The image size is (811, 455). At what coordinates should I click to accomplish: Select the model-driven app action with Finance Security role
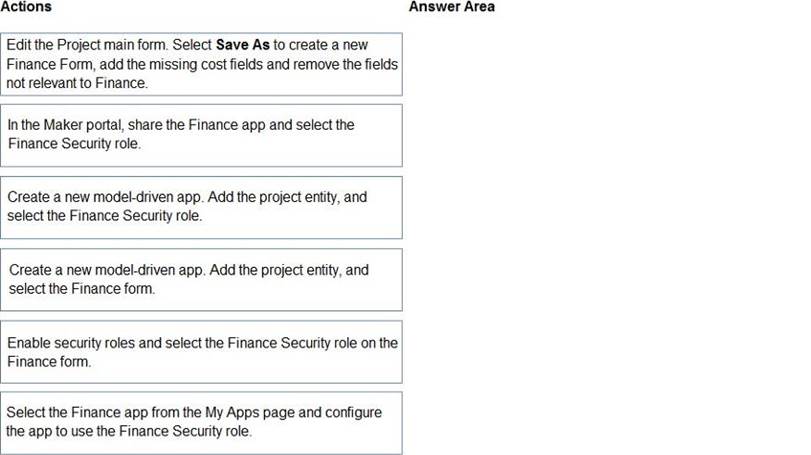[202, 207]
